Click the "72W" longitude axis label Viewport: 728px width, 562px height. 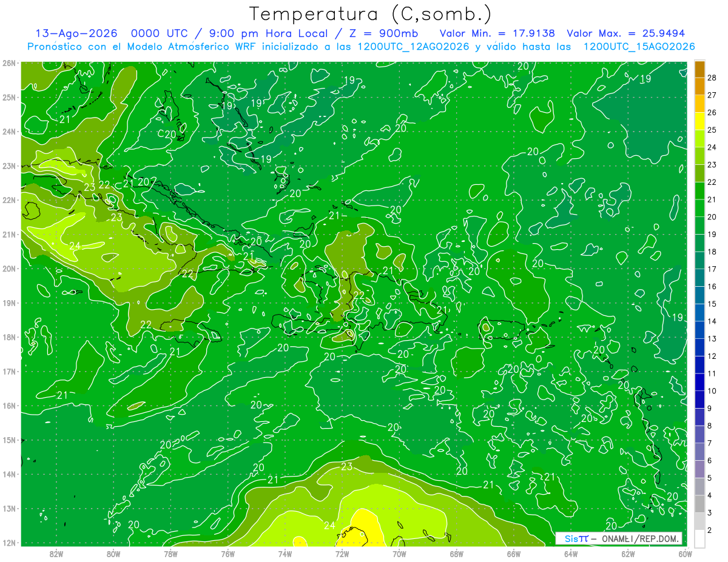pyautogui.click(x=342, y=554)
